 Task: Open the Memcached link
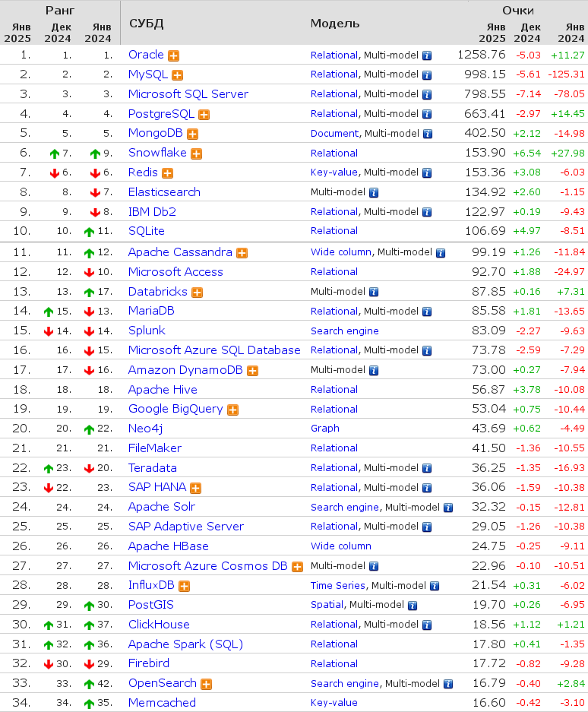(x=162, y=703)
